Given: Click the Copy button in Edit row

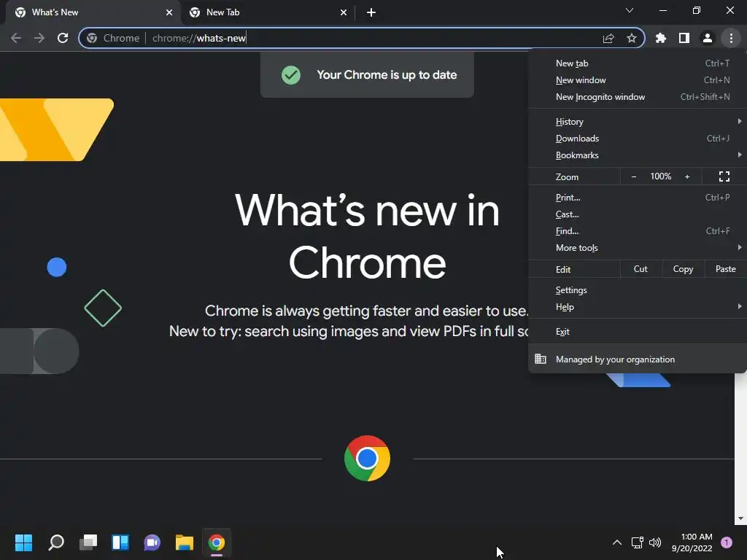Looking at the screenshot, I should (683, 269).
